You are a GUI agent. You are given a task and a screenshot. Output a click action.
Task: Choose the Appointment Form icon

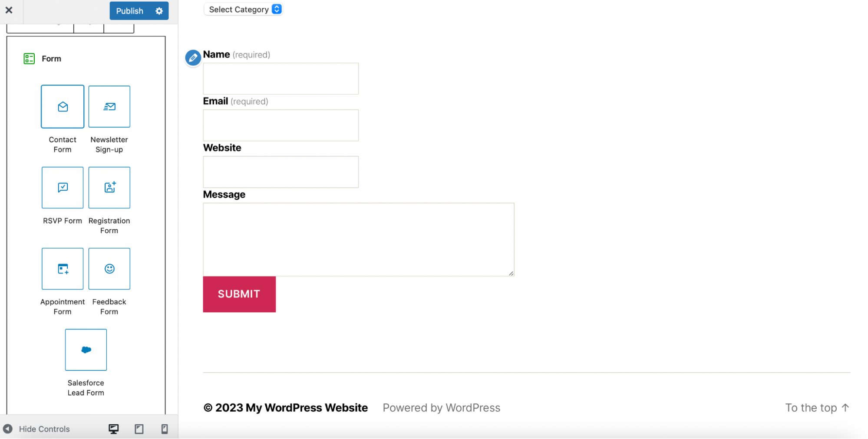tap(63, 269)
